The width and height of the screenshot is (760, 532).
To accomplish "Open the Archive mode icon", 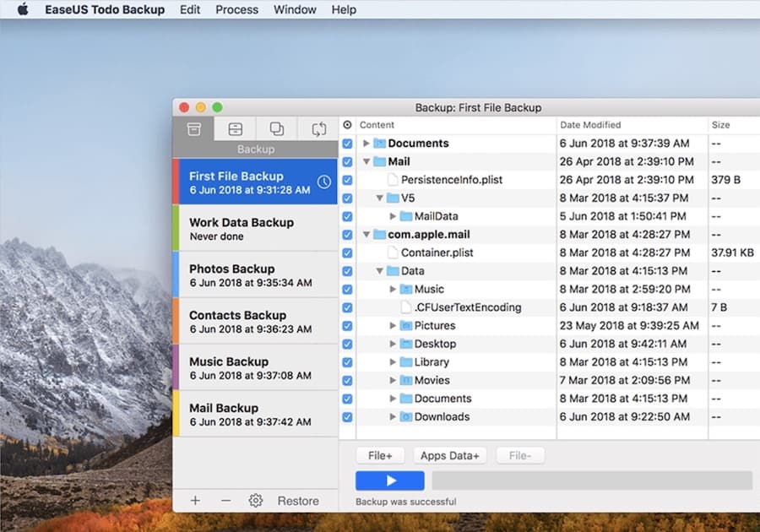I will [x=236, y=128].
